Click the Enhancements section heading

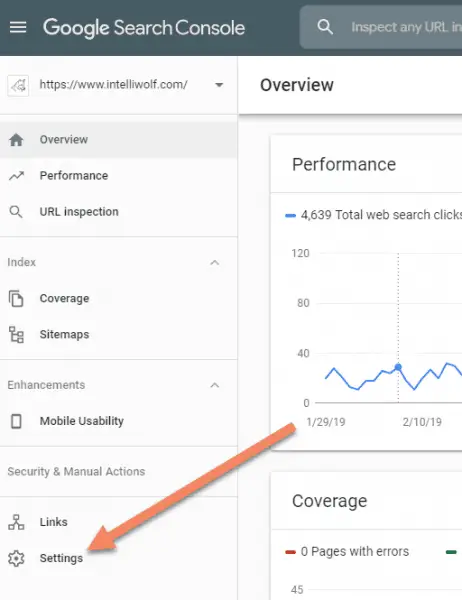click(x=46, y=385)
